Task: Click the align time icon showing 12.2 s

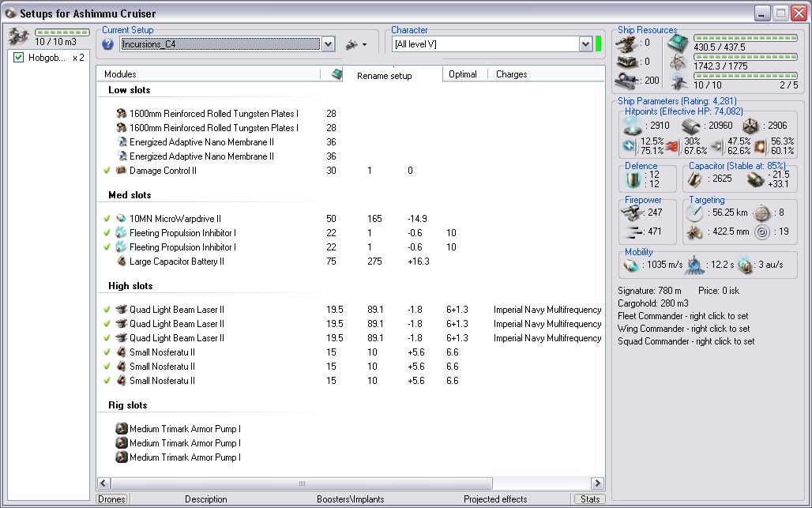Action: coord(694,265)
